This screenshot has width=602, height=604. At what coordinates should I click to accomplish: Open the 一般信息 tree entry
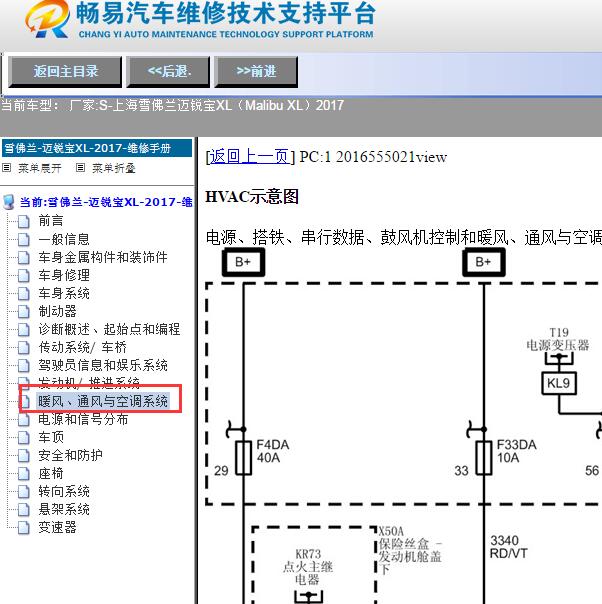coord(64,239)
